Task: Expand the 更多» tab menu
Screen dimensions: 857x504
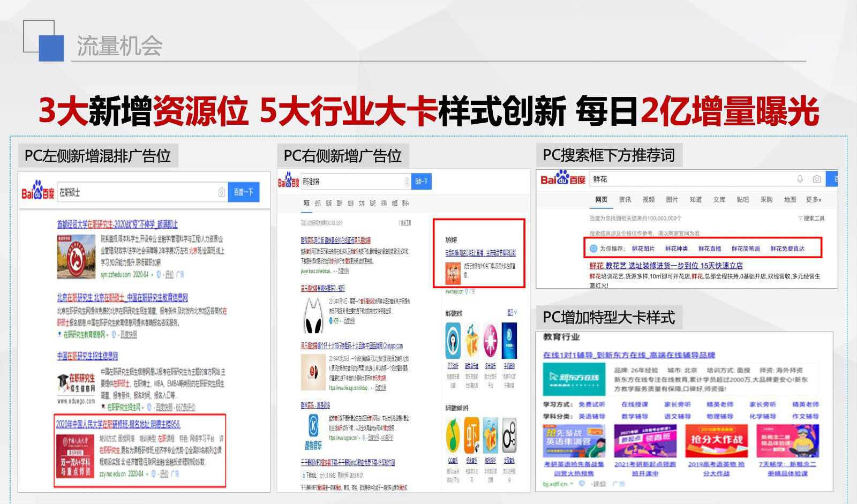Action: (814, 199)
